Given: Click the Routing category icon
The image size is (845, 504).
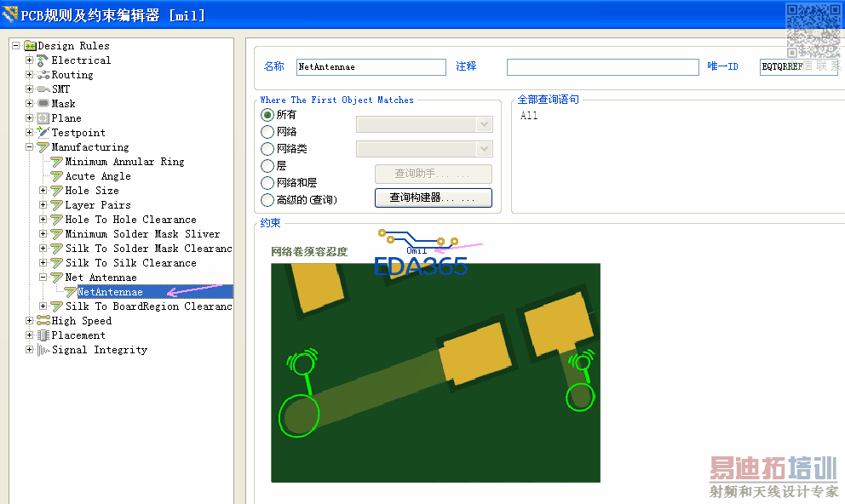Looking at the screenshot, I should click(43, 75).
